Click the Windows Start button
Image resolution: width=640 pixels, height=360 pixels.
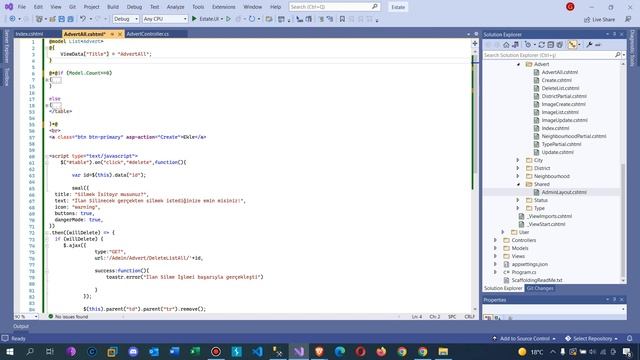pyautogui.click(x=9, y=351)
